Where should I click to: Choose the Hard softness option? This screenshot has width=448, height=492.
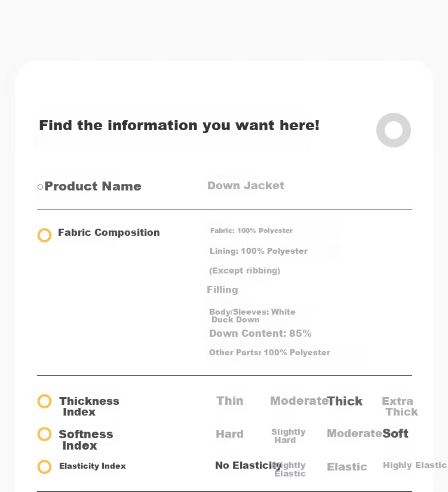pos(229,434)
